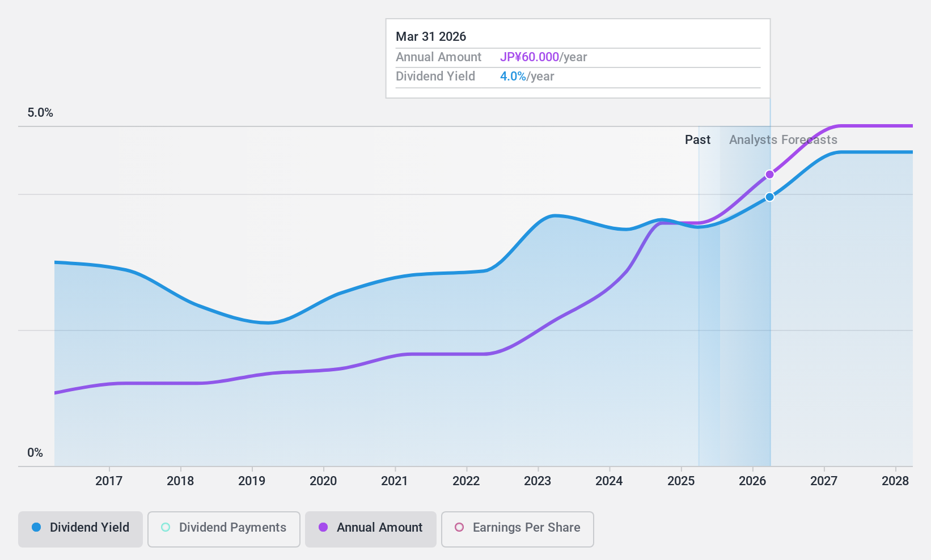Click the purple dot in Annual Amount legend
Image resolution: width=931 pixels, height=560 pixels.
[x=323, y=527]
